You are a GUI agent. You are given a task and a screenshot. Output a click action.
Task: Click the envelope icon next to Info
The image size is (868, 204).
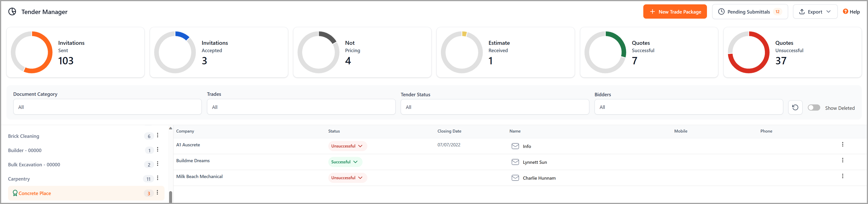point(515,146)
